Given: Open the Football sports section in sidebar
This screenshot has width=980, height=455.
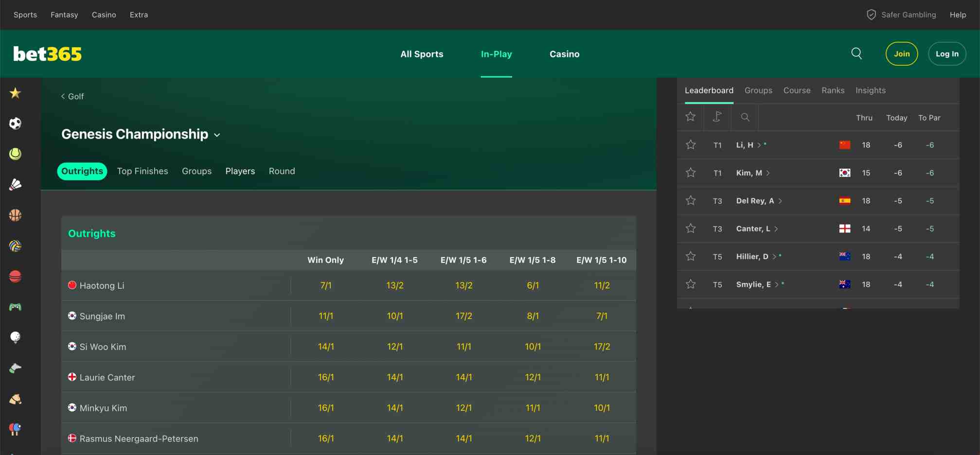Looking at the screenshot, I should 15,123.
